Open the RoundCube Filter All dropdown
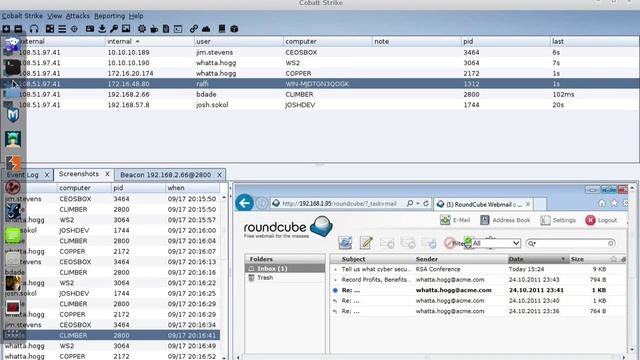The height and width of the screenshot is (360, 640). pyautogui.click(x=495, y=243)
